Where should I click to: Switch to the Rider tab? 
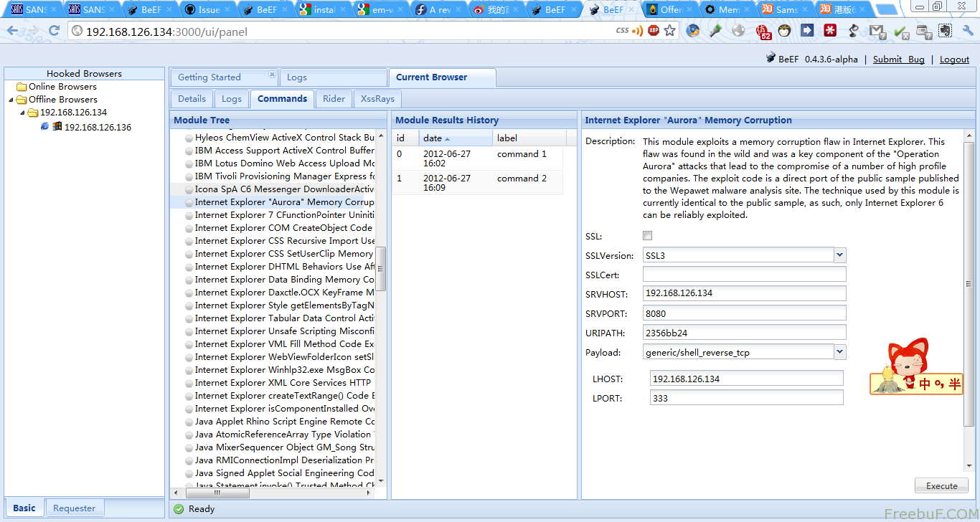click(334, 99)
